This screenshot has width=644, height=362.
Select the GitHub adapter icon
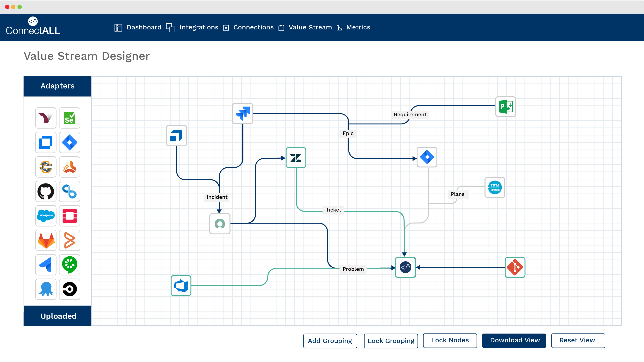point(46,191)
